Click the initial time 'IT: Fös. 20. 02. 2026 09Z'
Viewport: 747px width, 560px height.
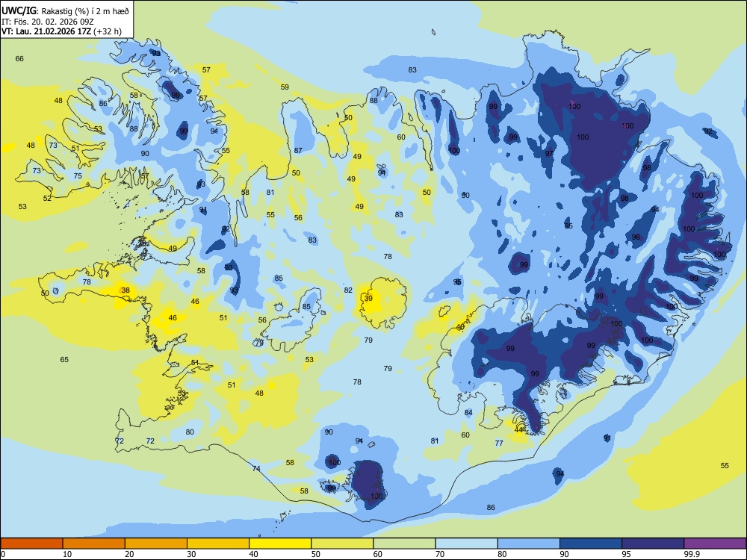(x=48, y=22)
